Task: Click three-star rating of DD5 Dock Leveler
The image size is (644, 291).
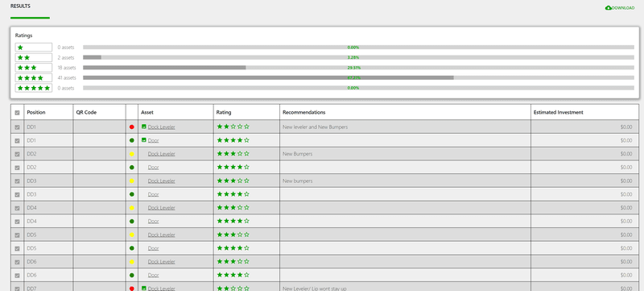Action: tap(233, 235)
